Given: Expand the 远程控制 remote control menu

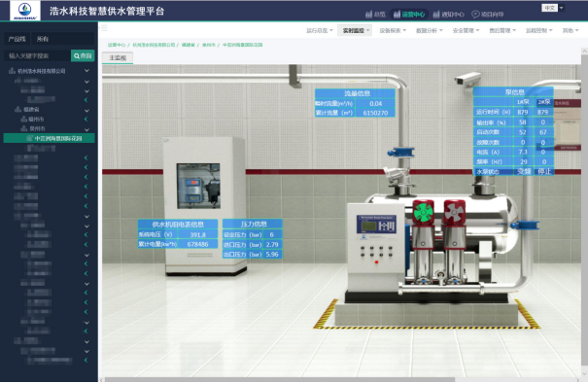Looking at the screenshot, I should [538, 30].
